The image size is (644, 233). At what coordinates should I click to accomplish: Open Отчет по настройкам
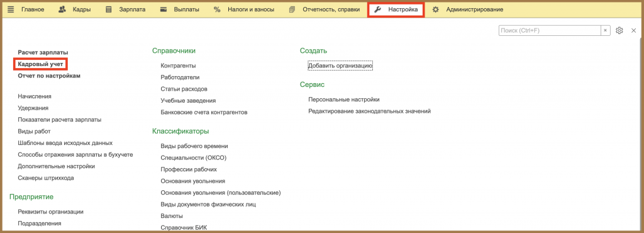49,76
